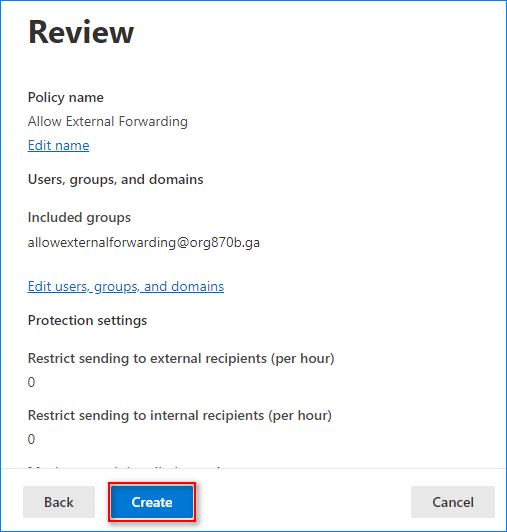This screenshot has height=532, width=507.
Task: Cancel the policy wizard
Action: pyautogui.click(x=453, y=502)
